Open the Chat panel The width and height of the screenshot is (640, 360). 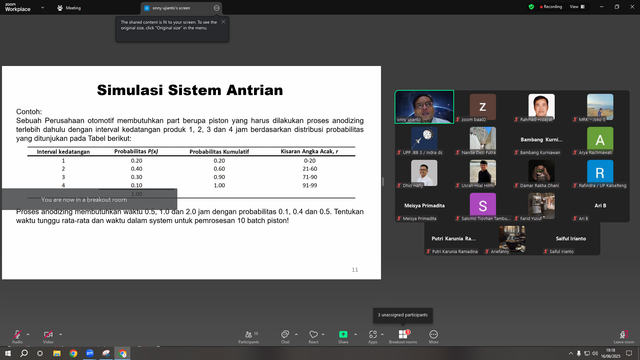pos(285,336)
